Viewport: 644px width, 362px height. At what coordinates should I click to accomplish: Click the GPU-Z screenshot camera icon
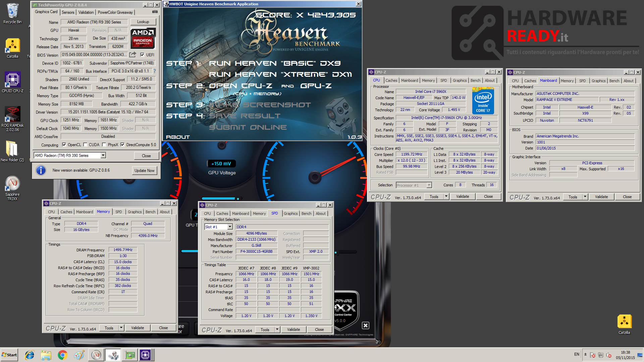coord(155,12)
